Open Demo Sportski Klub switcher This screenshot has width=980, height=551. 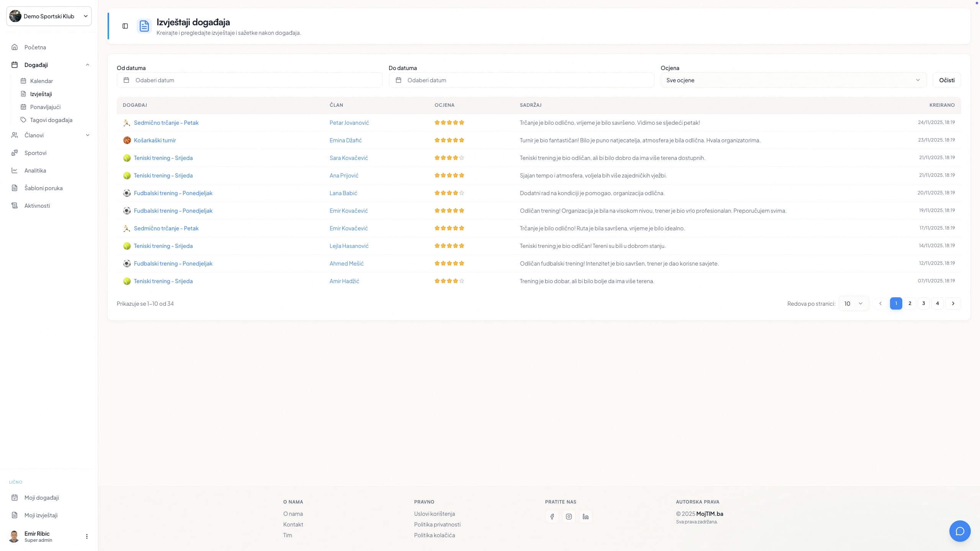(49, 16)
